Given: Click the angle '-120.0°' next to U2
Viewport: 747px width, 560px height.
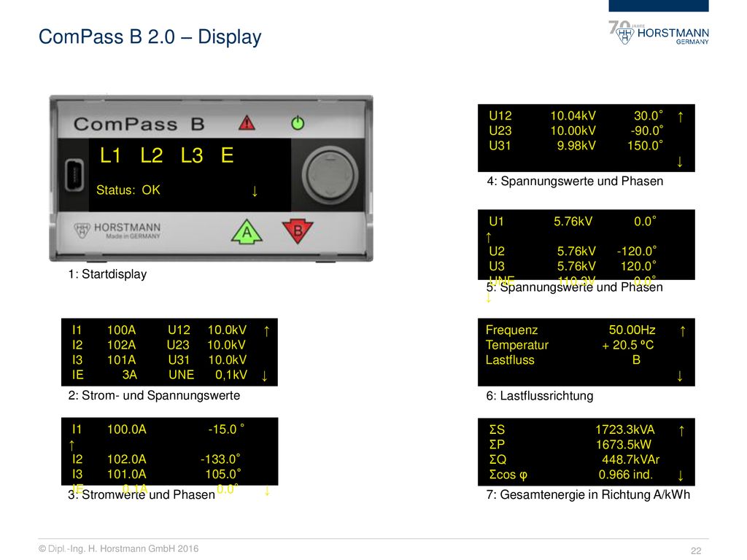Looking at the screenshot, I should 637,251.
